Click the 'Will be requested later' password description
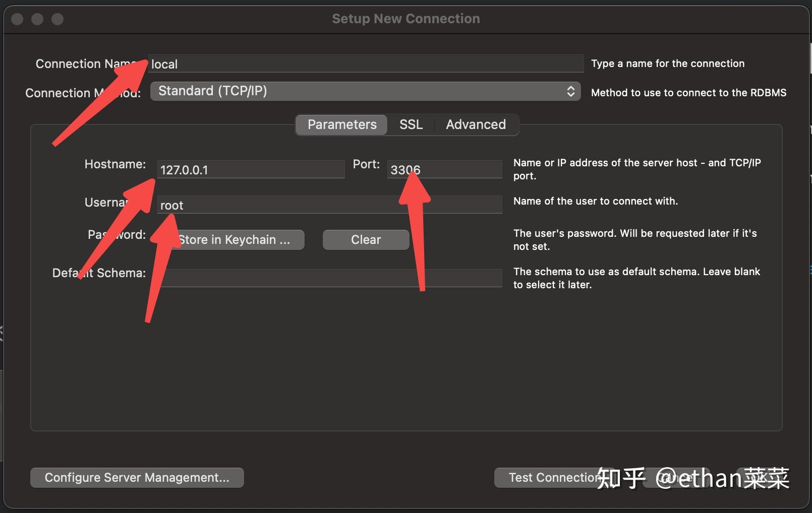812x513 pixels. tap(635, 240)
